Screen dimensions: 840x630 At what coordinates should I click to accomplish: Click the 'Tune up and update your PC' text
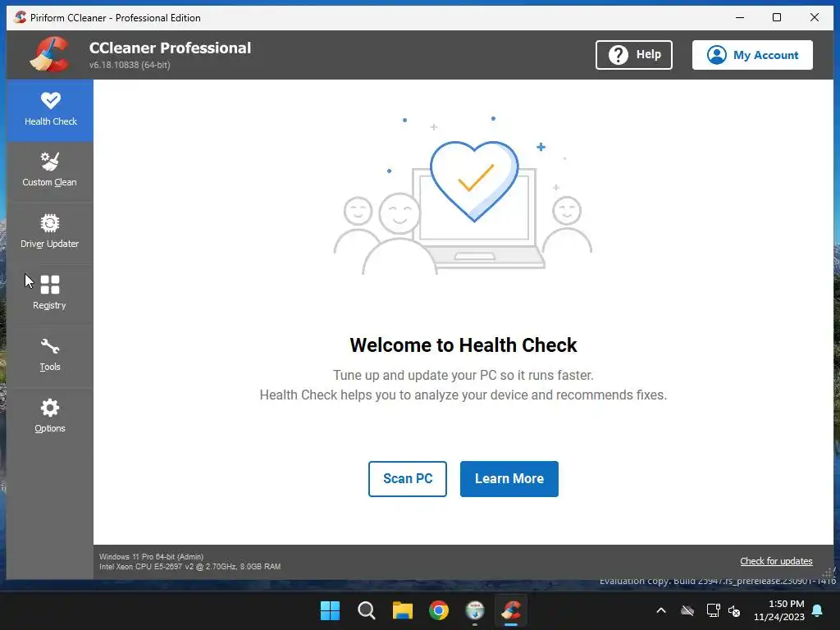[463, 375]
